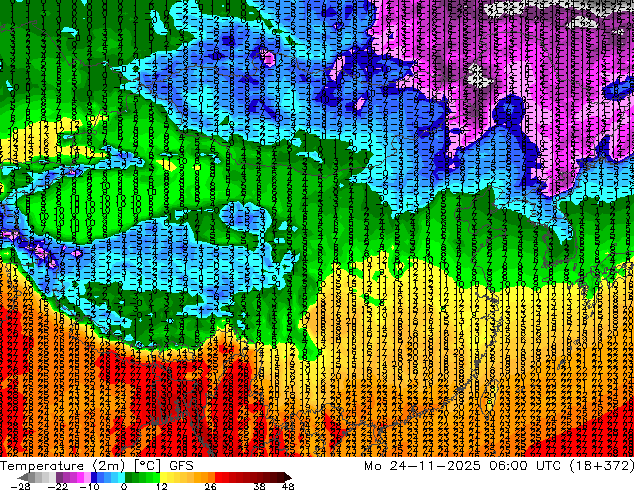
Task: Click the "06:00 UTC" time text
Action: [525, 466]
